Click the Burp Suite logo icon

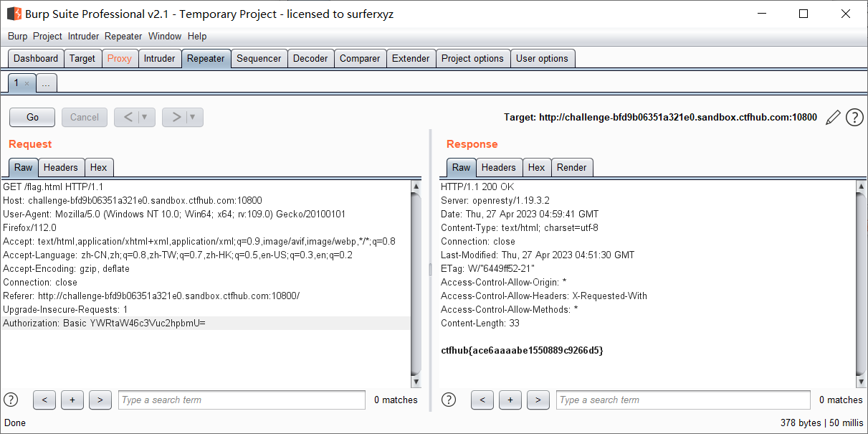click(14, 14)
